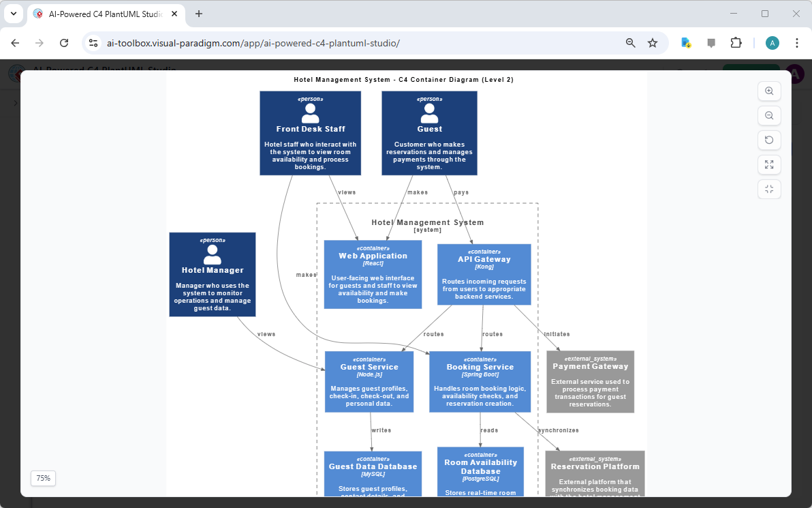Image resolution: width=812 pixels, height=508 pixels.
Task: Open the browser extensions puzzle icon
Action: click(x=736, y=42)
